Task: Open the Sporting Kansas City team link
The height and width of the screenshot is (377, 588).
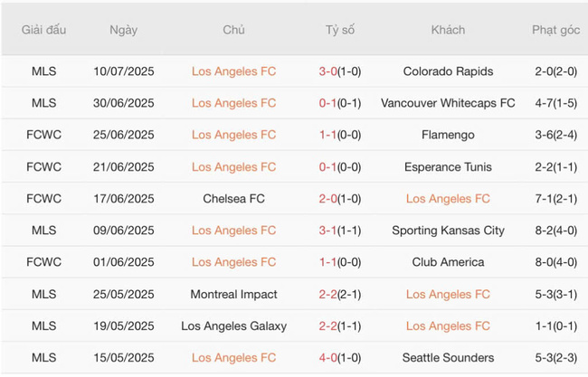Action: click(x=448, y=231)
